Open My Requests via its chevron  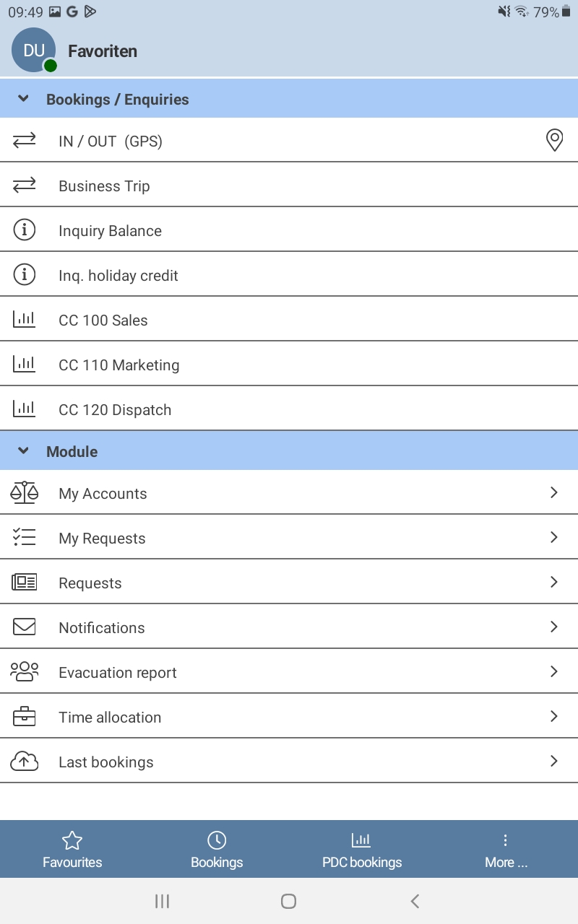click(x=554, y=537)
